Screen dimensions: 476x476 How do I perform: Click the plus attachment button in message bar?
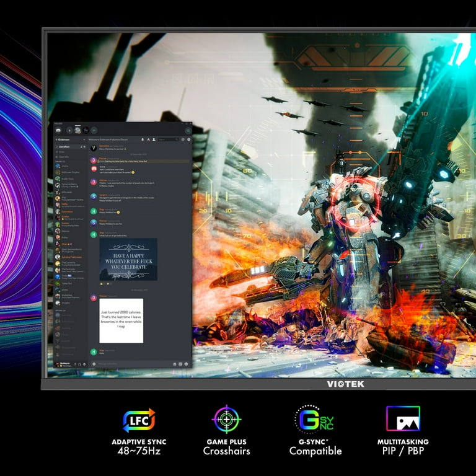point(94,364)
